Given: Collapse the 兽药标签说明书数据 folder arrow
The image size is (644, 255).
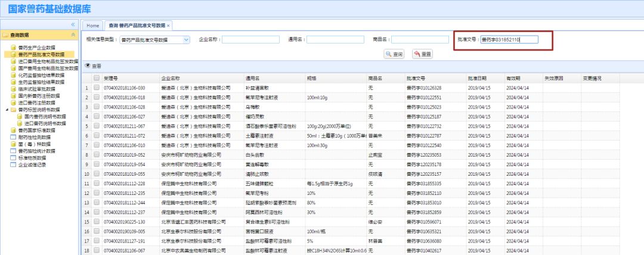Looking at the screenshot, I should [x=7, y=110].
